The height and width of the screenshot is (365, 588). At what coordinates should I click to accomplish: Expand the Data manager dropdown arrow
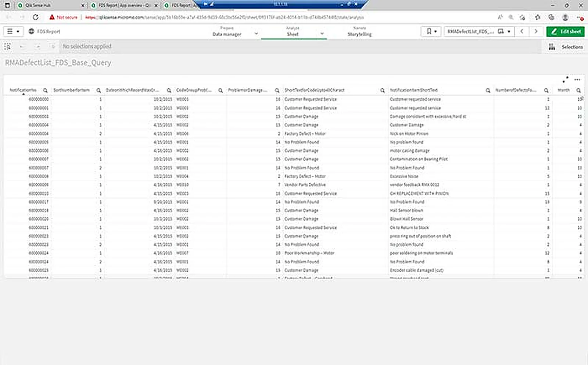pyautogui.click(x=256, y=34)
